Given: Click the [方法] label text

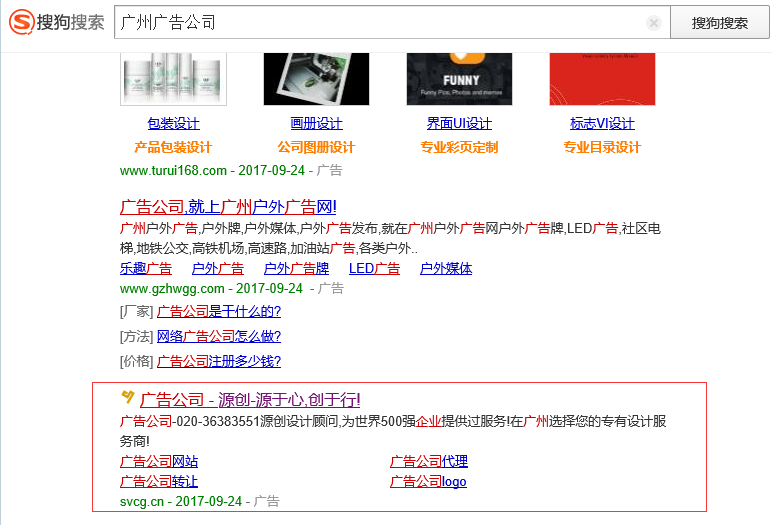Looking at the screenshot, I should tap(136, 336).
